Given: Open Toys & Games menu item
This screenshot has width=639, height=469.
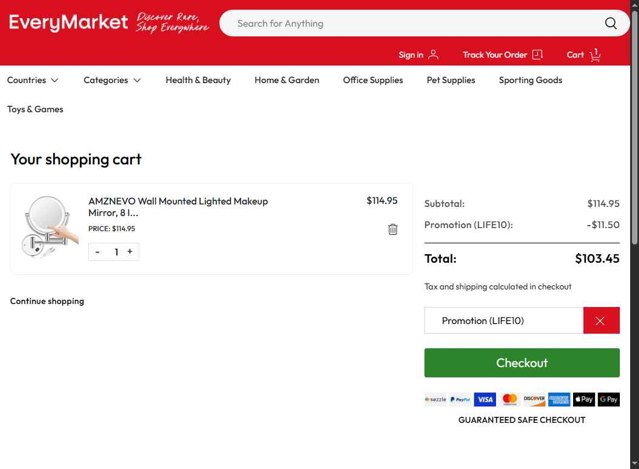Looking at the screenshot, I should click(35, 109).
